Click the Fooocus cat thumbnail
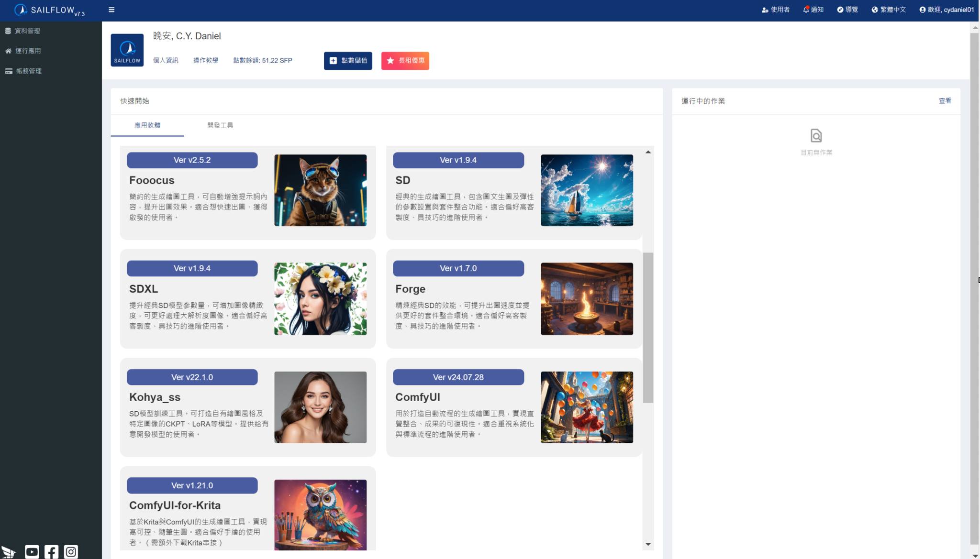980x559 pixels. tap(321, 190)
